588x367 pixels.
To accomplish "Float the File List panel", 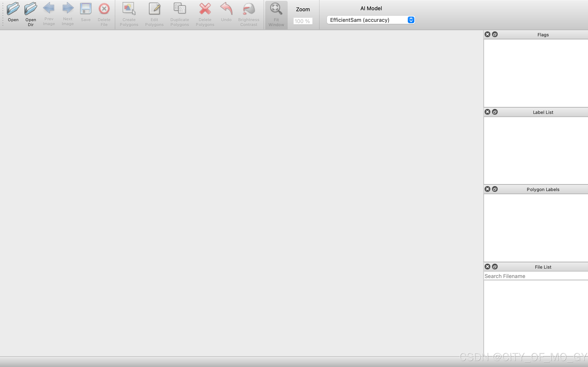I will pyautogui.click(x=495, y=267).
